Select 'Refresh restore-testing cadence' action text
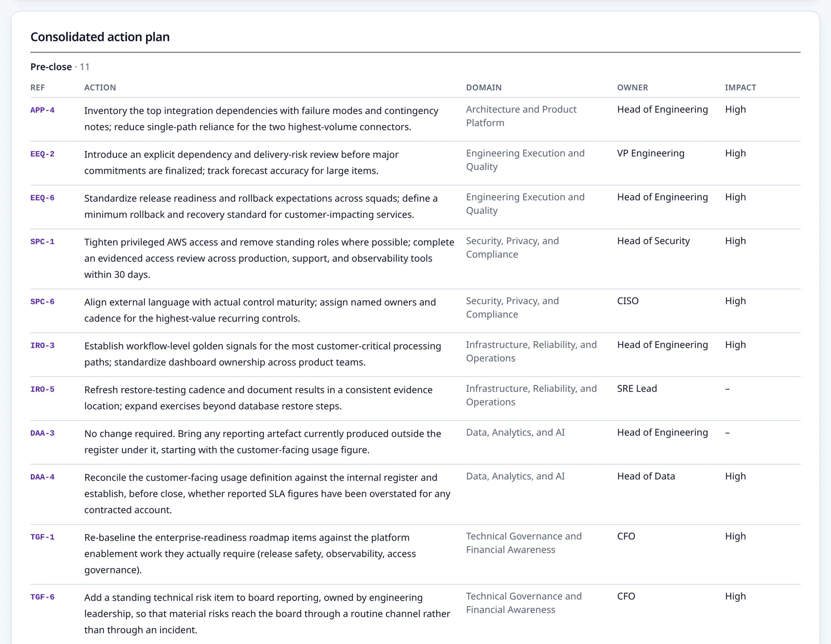 click(259, 398)
